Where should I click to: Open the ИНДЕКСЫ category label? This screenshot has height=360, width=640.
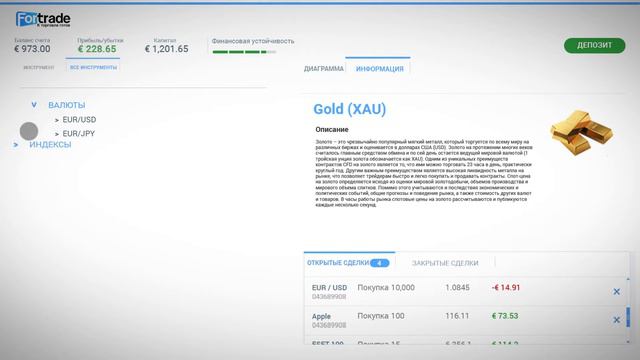pyautogui.click(x=50, y=144)
